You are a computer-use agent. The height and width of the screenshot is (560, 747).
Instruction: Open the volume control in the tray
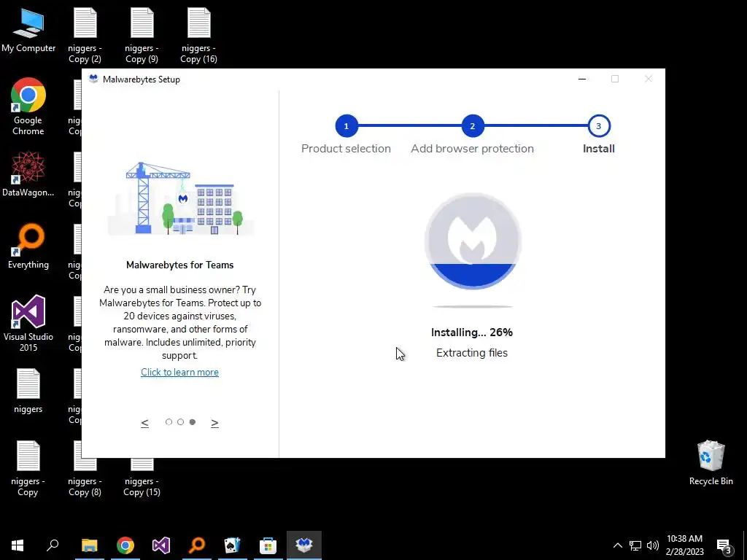(653, 545)
